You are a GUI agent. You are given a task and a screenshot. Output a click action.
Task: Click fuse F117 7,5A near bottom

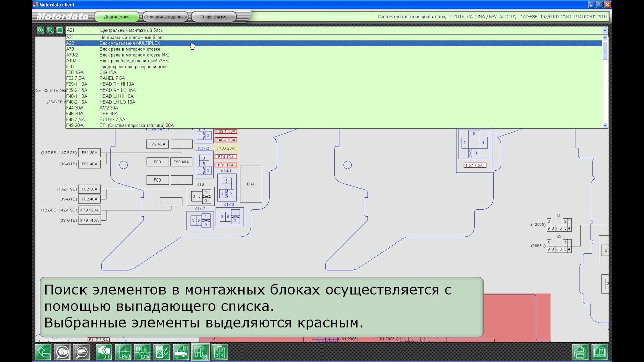(x=99, y=340)
